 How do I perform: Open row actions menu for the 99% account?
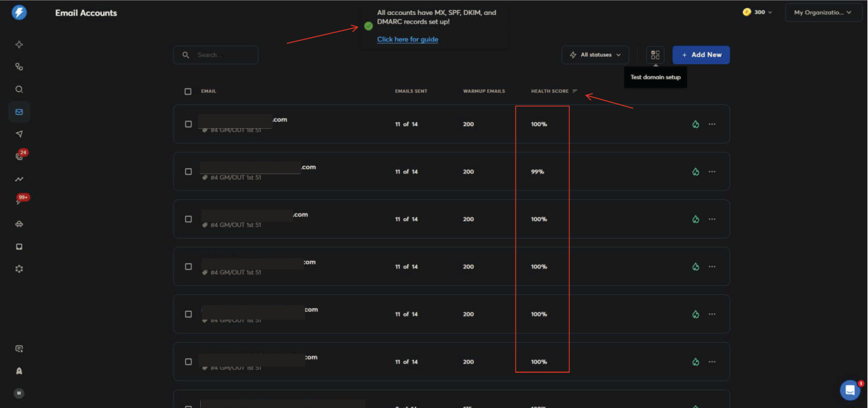(712, 171)
